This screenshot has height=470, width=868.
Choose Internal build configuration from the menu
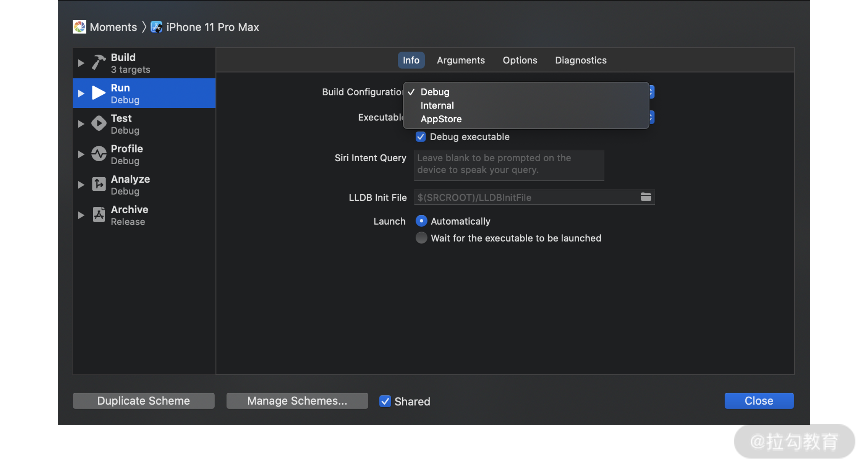437,105
